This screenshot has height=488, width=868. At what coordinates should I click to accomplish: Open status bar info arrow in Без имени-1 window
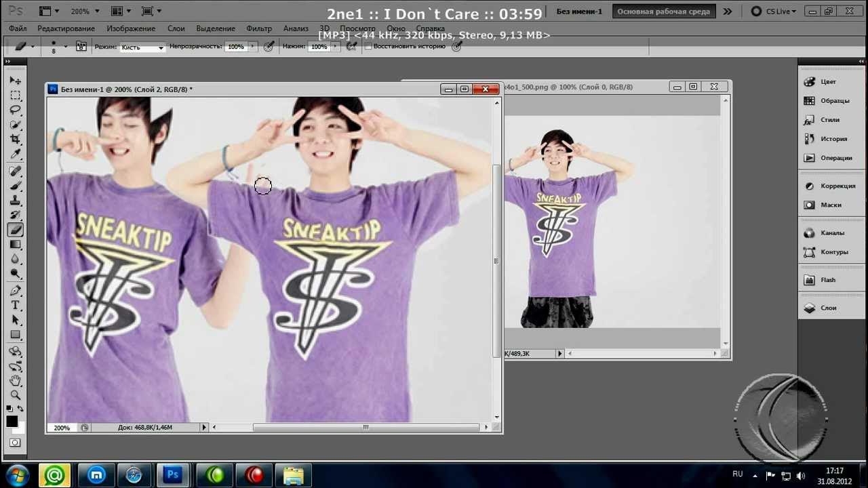pyautogui.click(x=203, y=427)
